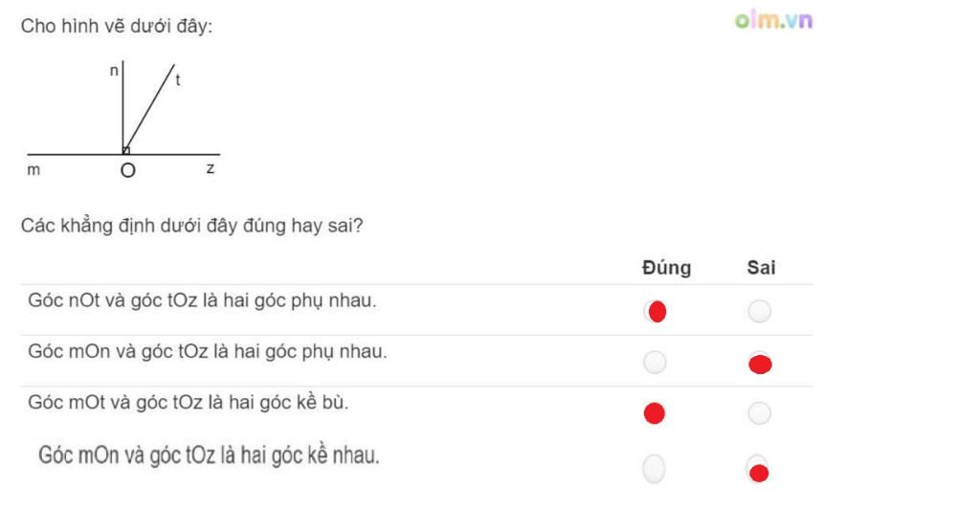Click the question 'Các khẳng định dưới đây đúng hay sai?'
This screenshot has width=980, height=509.
[191, 226]
